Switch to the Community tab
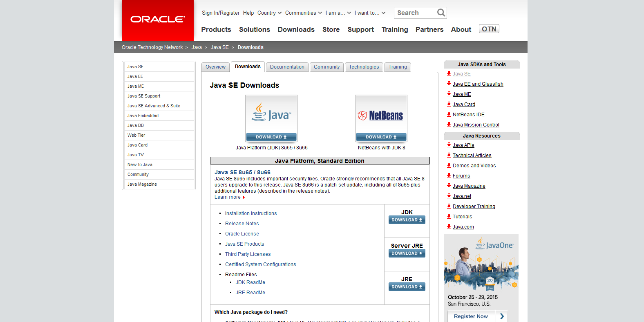644x322 pixels. pos(326,67)
